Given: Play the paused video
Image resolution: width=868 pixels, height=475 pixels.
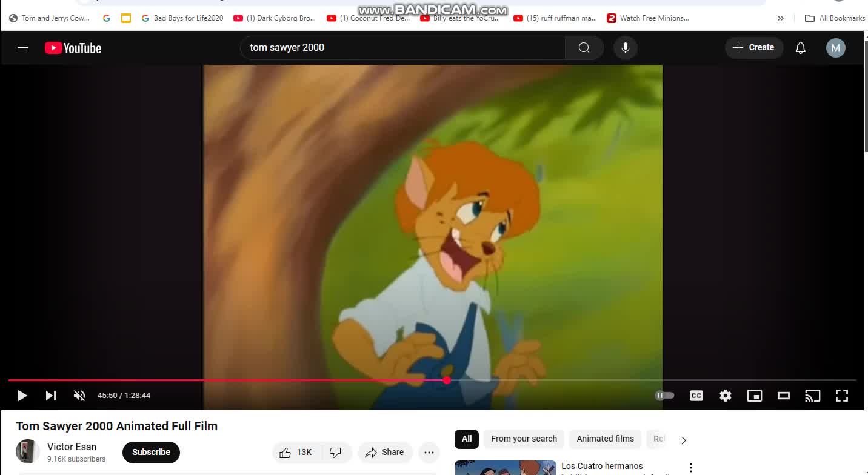Looking at the screenshot, I should (x=22, y=396).
